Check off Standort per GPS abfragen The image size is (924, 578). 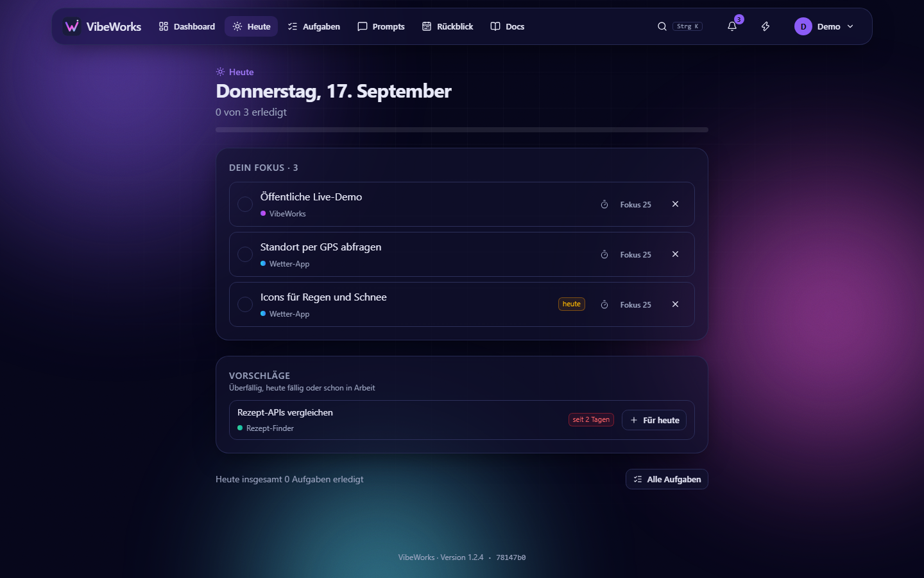(245, 254)
